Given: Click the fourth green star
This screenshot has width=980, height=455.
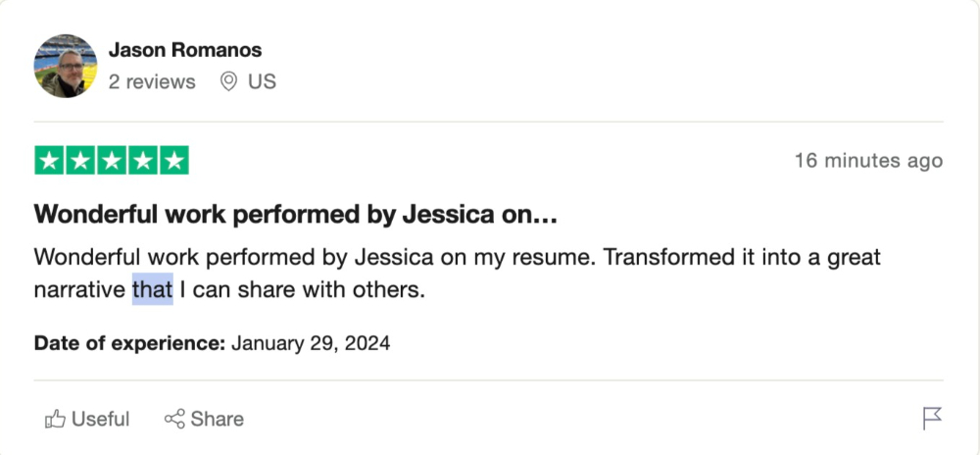Looking at the screenshot, I should click(143, 161).
